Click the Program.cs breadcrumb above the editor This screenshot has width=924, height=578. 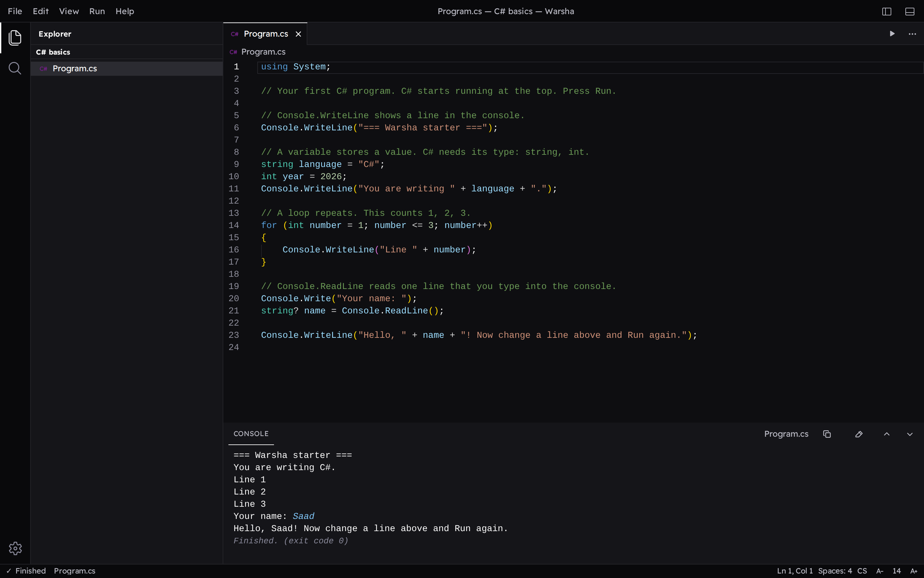point(263,52)
